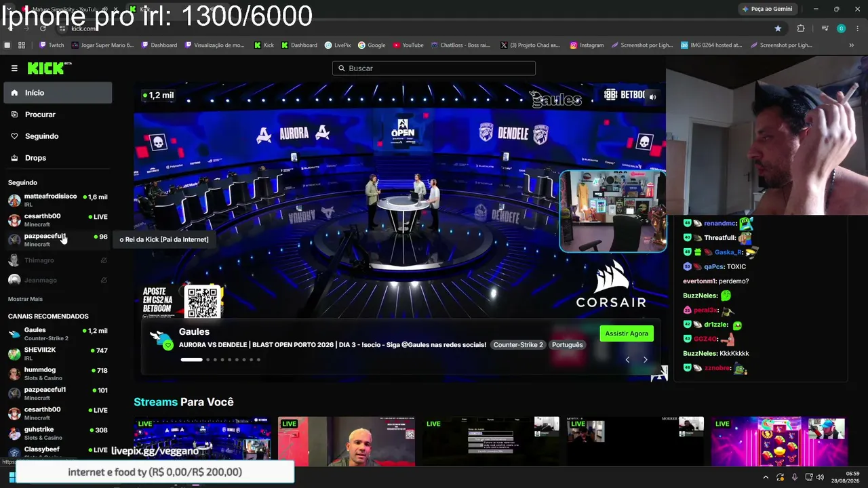Open the Twitch bookmark
The image size is (868, 488).
click(x=52, y=45)
